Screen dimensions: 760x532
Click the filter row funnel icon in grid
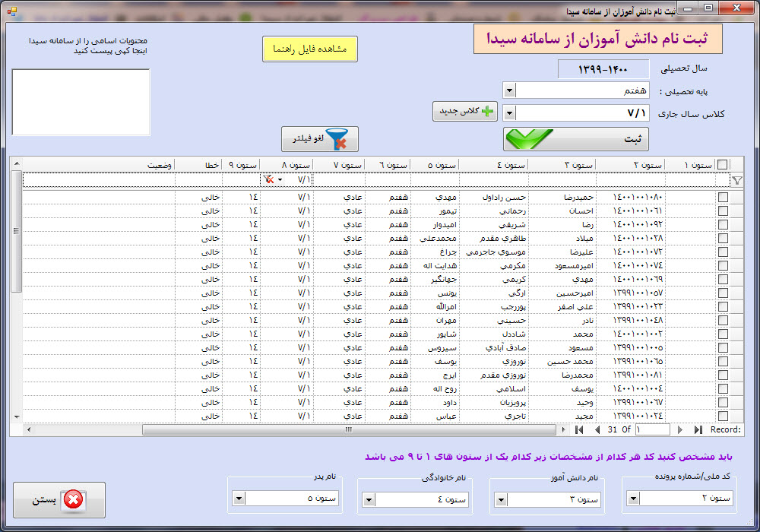point(736,181)
